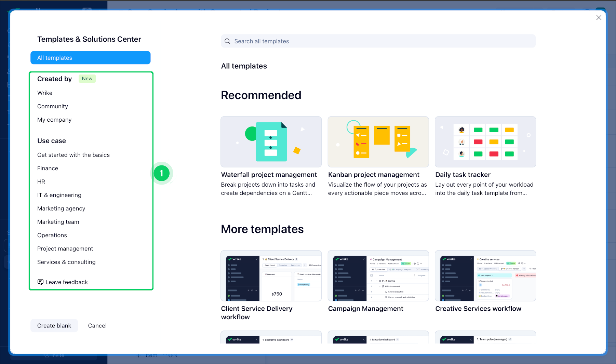Click the Create blank button
The width and height of the screenshot is (616, 364).
tap(54, 326)
